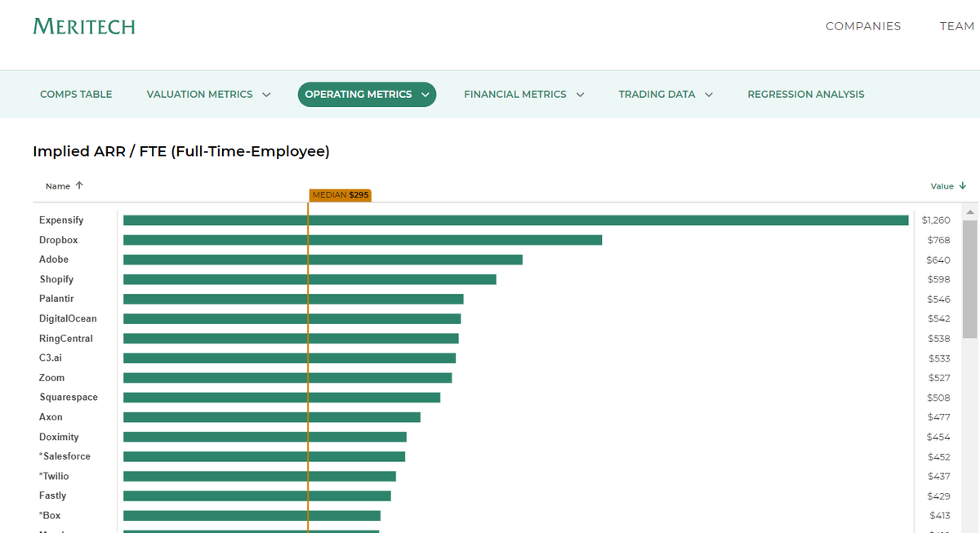The height and width of the screenshot is (533, 980).
Task: Click the $413 value
Action: coord(940,515)
